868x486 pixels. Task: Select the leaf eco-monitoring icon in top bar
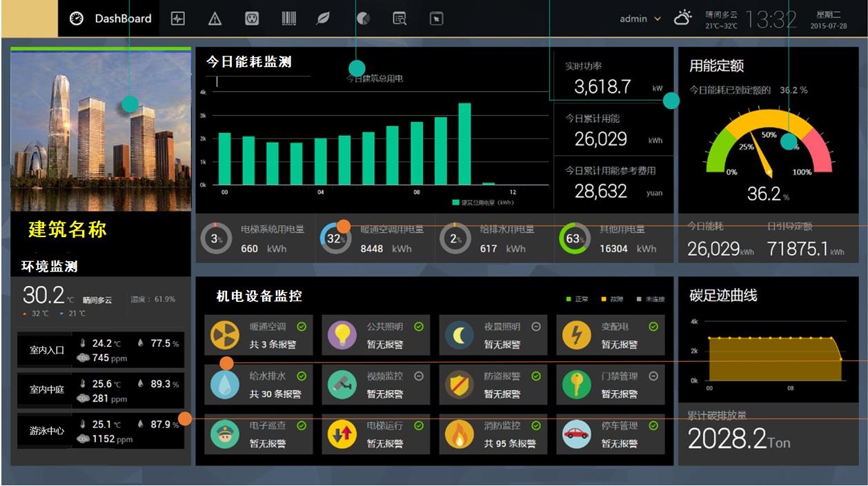tap(322, 19)
